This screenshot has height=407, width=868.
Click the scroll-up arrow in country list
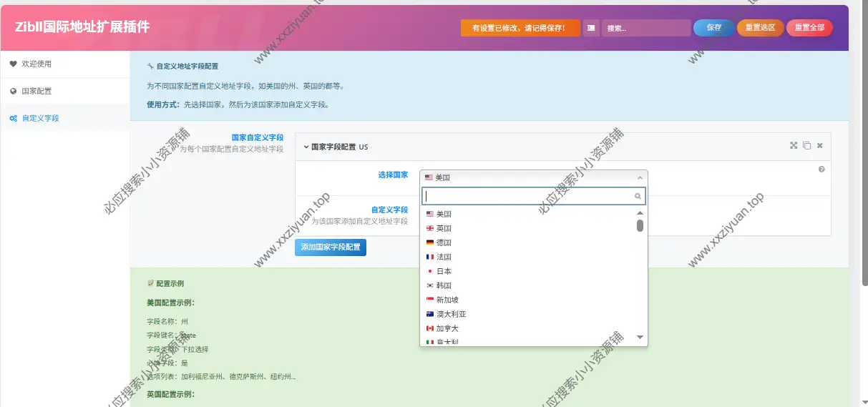click(x=640, y=213)
